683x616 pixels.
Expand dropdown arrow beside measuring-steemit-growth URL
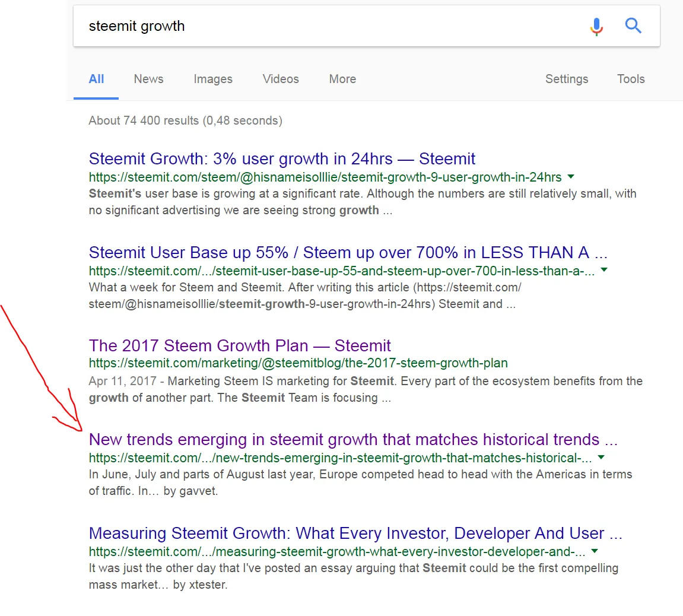pos(595,551)
